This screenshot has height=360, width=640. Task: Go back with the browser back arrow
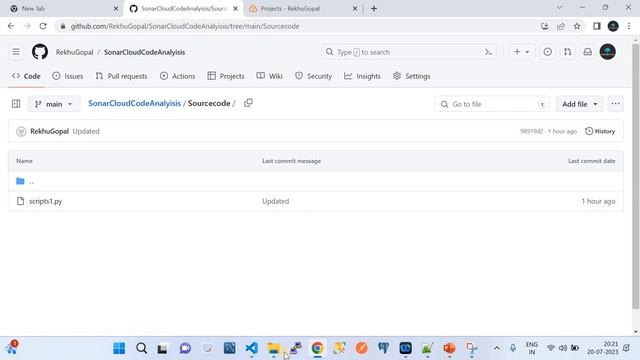(11, 26)
